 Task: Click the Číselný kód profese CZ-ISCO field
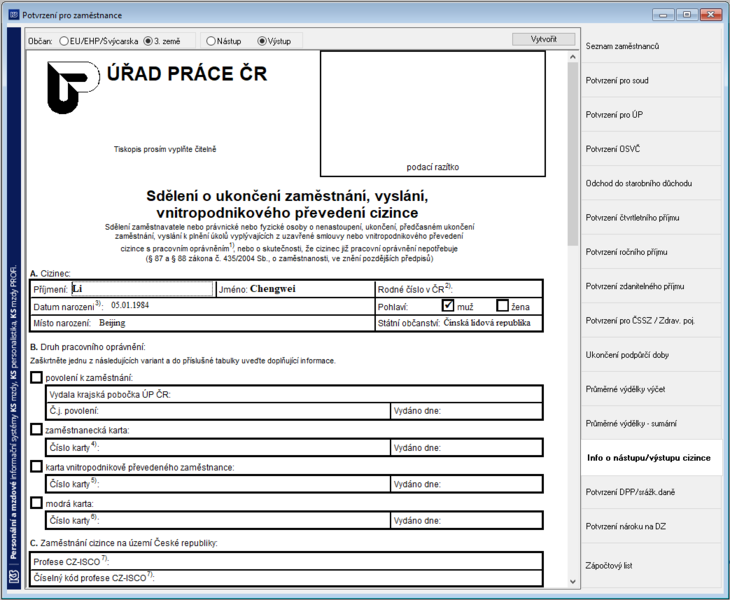coord(286,578)
